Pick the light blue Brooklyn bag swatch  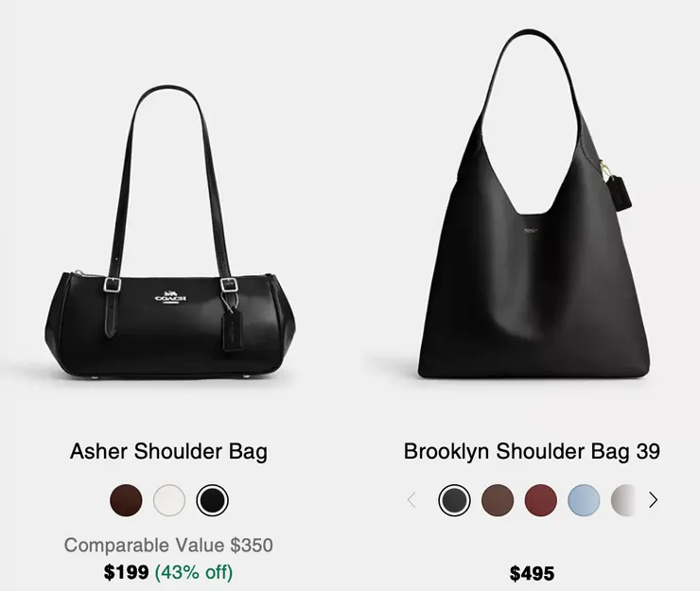click(x=584, y=500)
